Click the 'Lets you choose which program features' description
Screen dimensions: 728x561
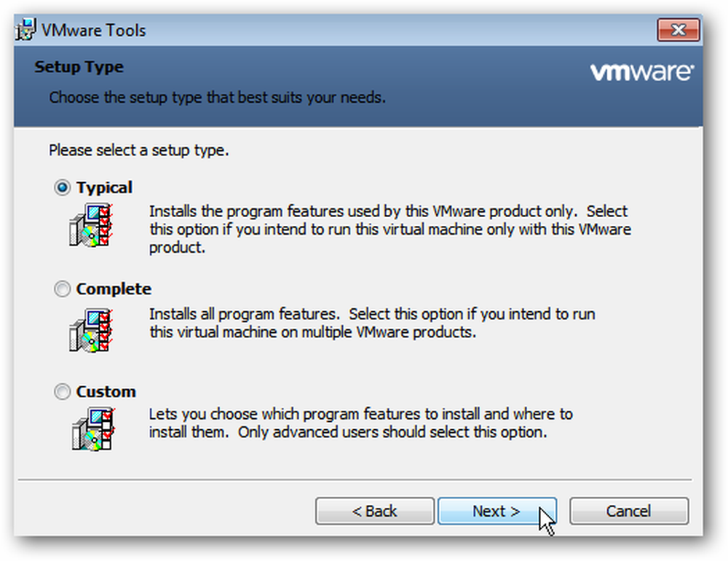(x=361, y=423)
